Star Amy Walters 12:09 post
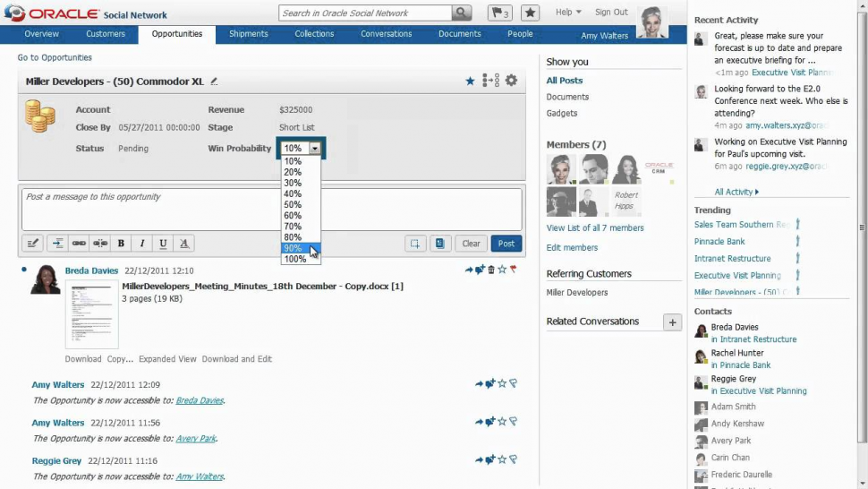The height and width of the screenshot is (489, 868). 502,383
